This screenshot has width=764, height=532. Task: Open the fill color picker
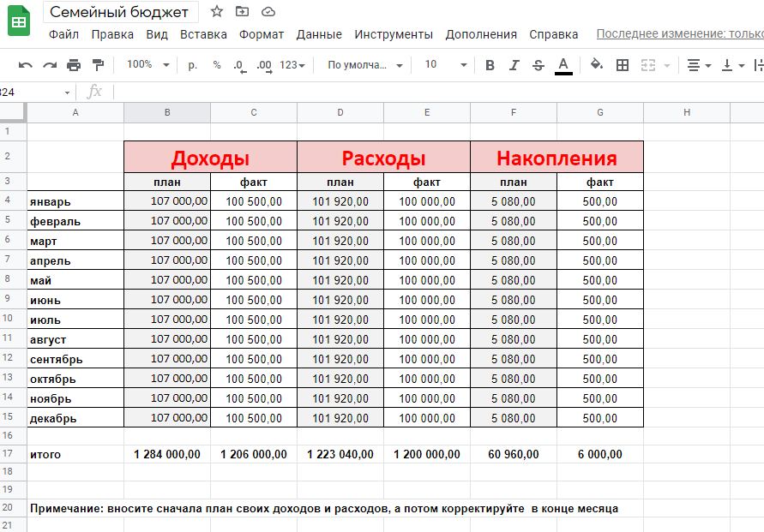pyautogui.click(x=597, y=64)
